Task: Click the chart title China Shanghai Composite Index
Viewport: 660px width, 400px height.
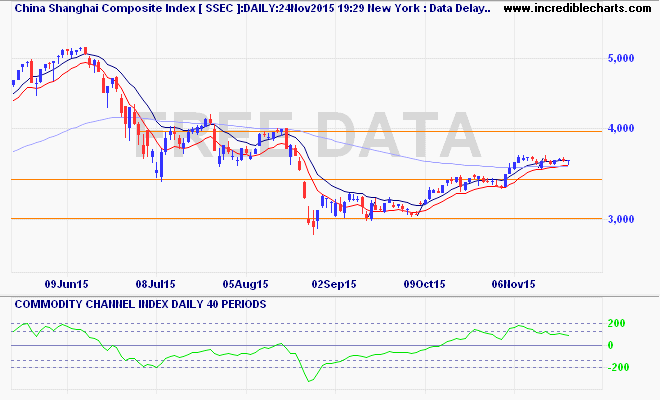Action: [x=105, y=8]
